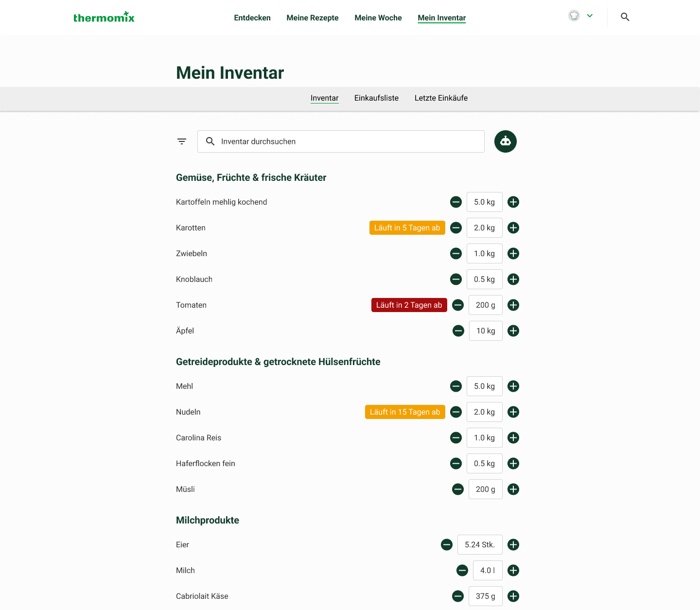The width and height of the screenshot is (700, 610).
Task: Reduce Äpfel amount with minus icon
Action: (458, 331)
